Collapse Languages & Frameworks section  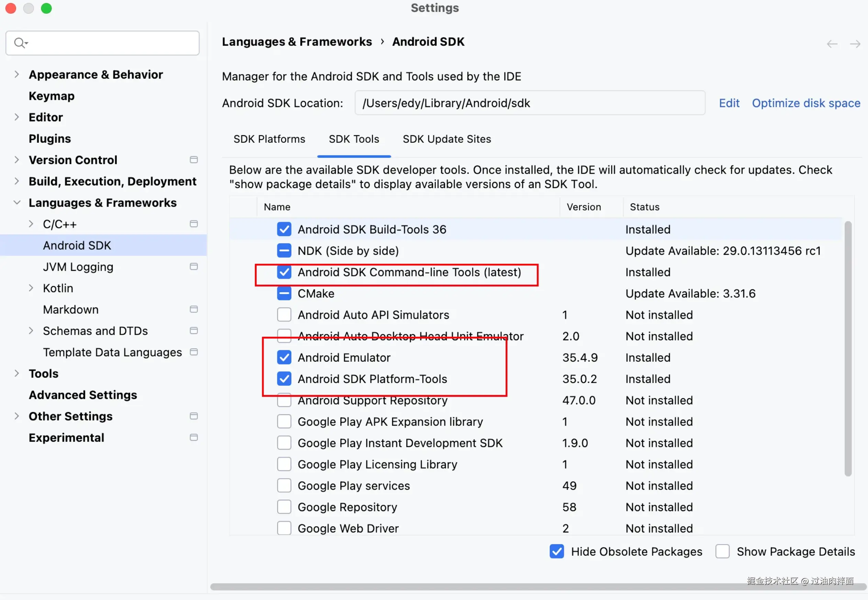pos(16,203)
